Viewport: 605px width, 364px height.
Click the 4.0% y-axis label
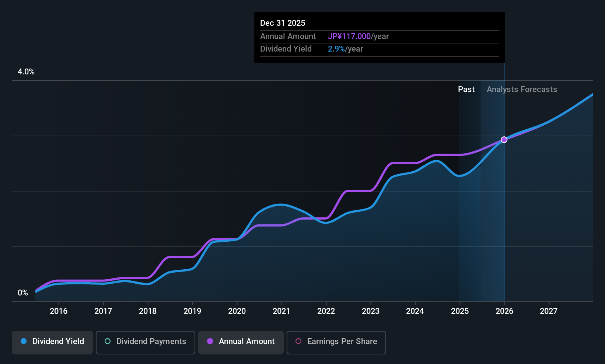click(x=26, y=72)
